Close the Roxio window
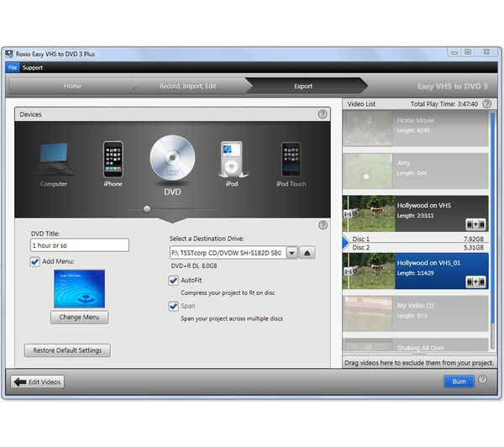The image size is (504, 447). pos(486,52)
